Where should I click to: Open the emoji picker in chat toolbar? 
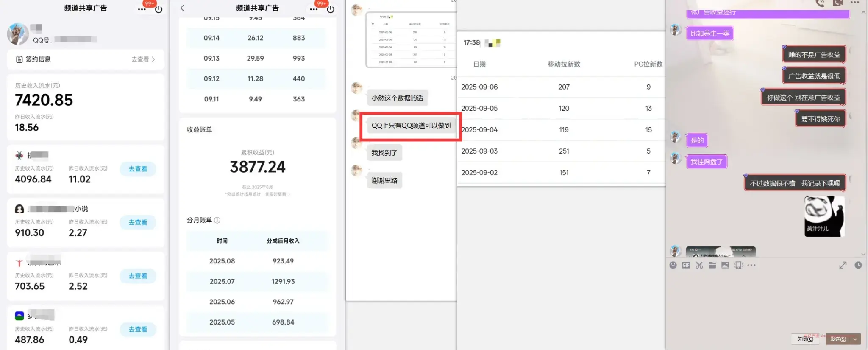673,265
